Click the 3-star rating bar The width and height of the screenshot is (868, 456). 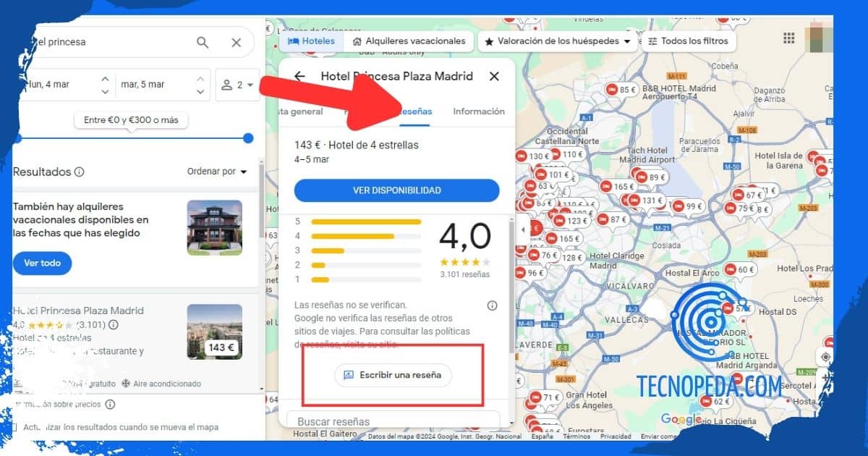tap(366, 250)
